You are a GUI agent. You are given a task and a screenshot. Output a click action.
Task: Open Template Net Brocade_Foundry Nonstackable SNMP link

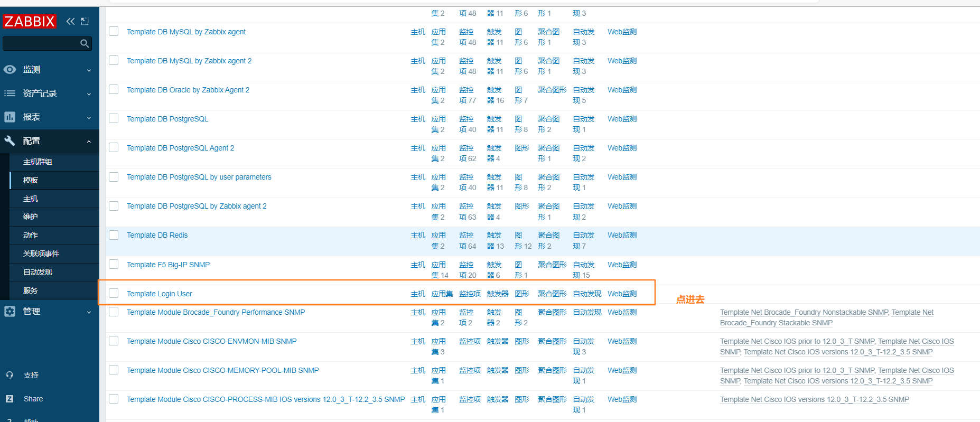(804, 312)
